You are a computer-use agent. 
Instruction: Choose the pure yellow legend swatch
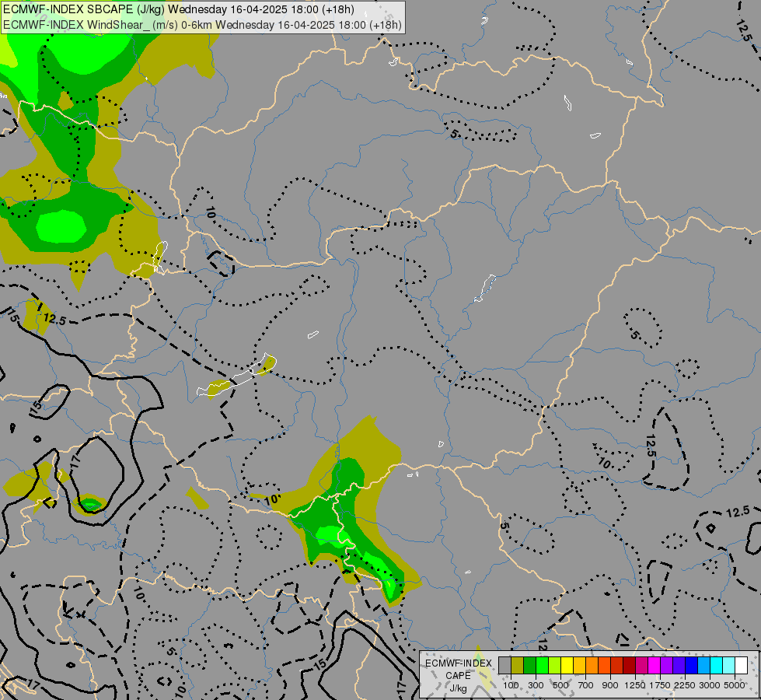coord(567,666)
